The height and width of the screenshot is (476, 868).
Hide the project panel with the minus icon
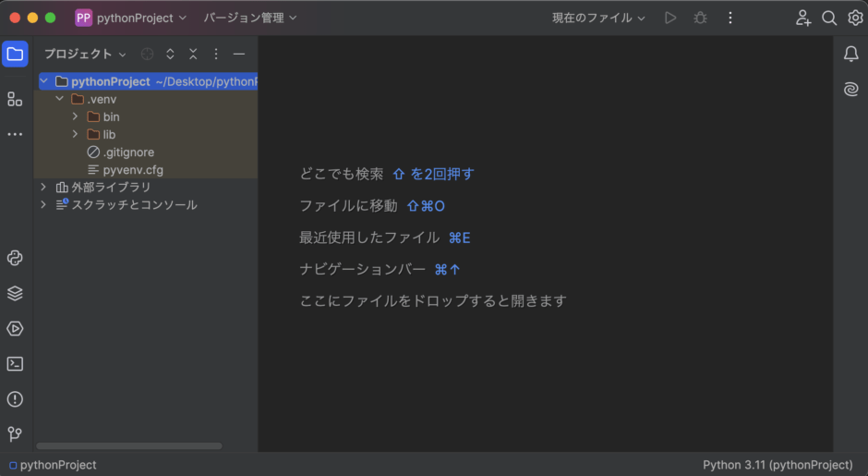tap(239, 54)
